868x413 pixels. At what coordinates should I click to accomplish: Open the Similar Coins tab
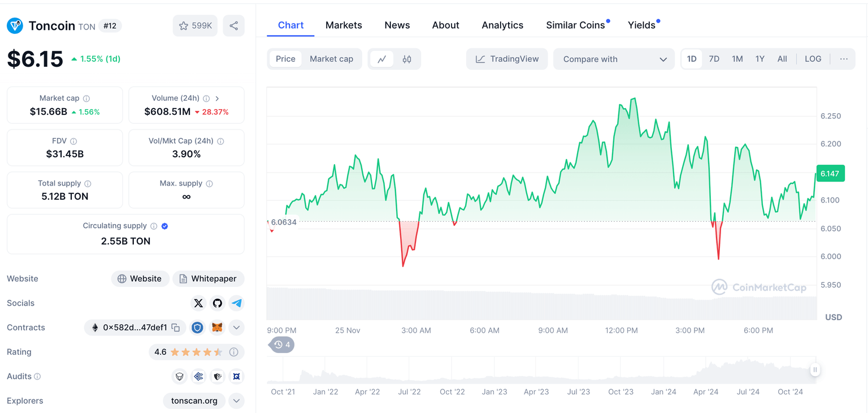(x=575, y=25)
